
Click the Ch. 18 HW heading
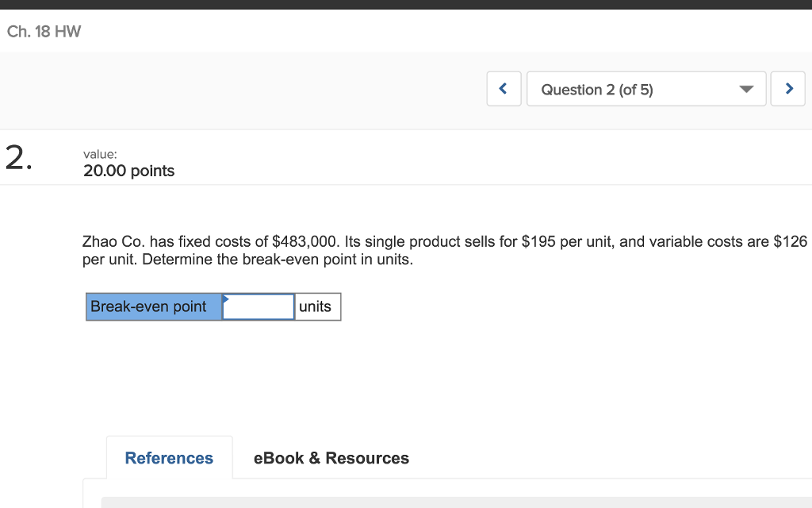[44, 32]
